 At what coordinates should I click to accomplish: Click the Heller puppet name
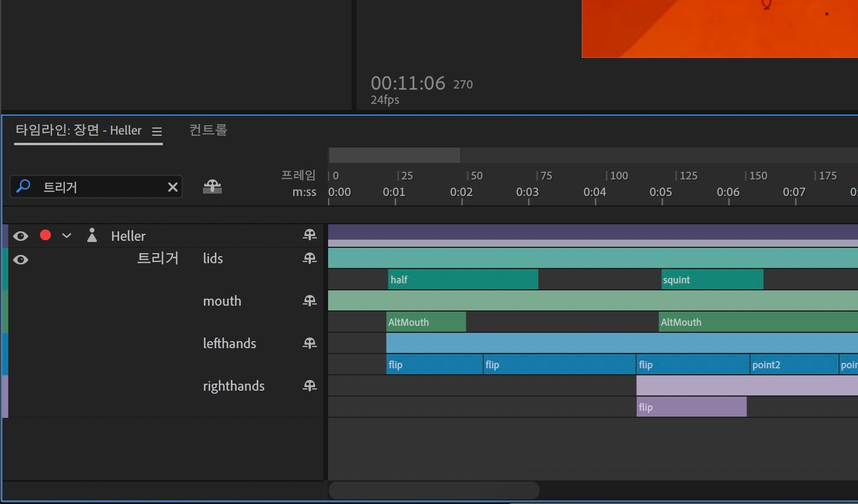(x=128, y=236)
